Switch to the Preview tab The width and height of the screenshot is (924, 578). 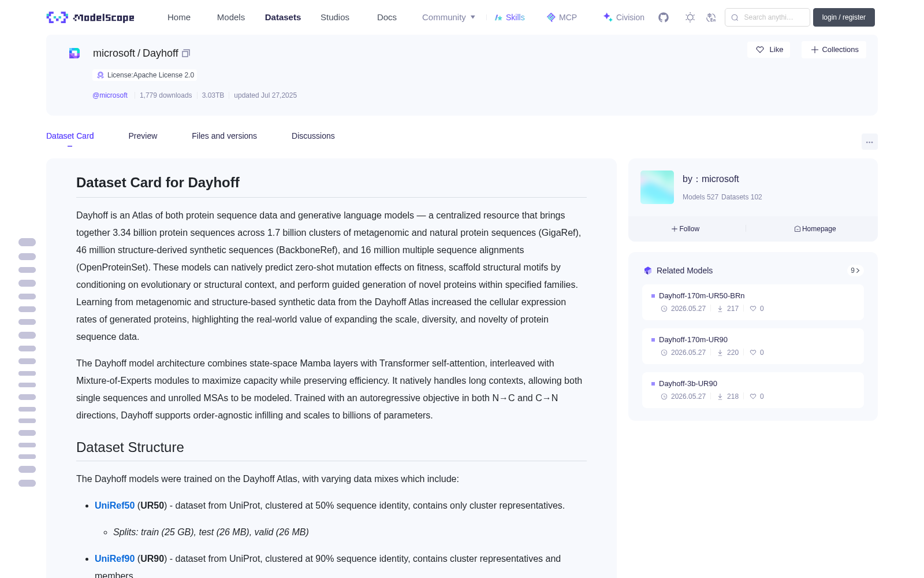tap(143, 136)
